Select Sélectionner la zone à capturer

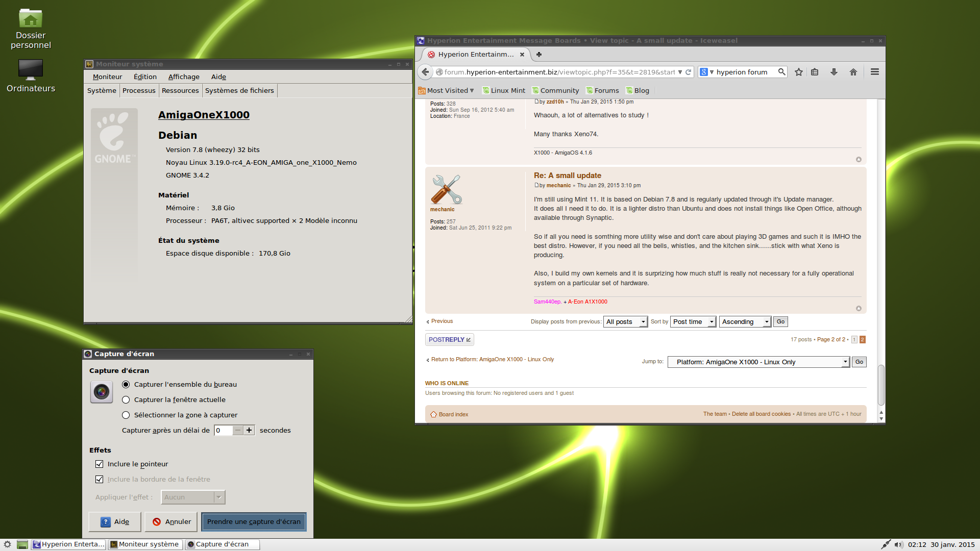[126, 415]
